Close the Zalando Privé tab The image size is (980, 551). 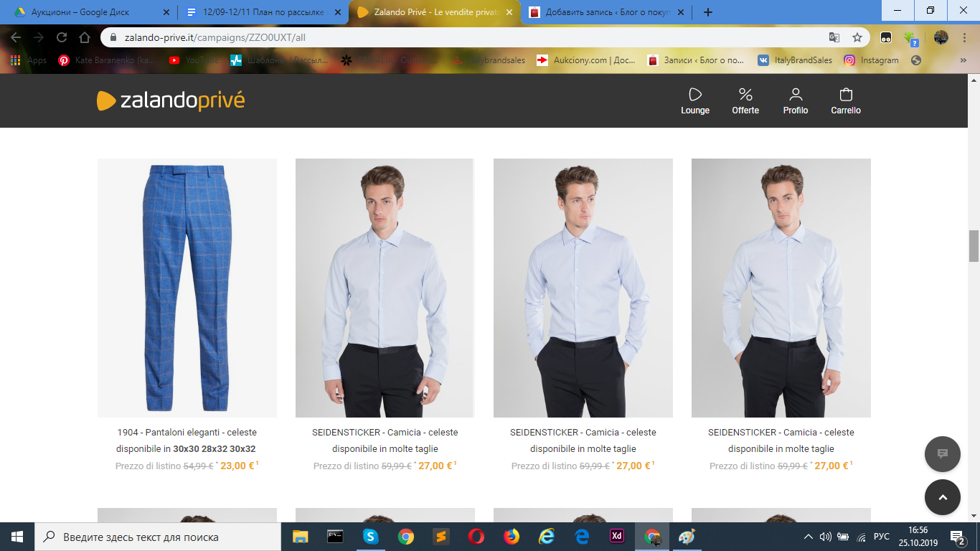[509, 12]
